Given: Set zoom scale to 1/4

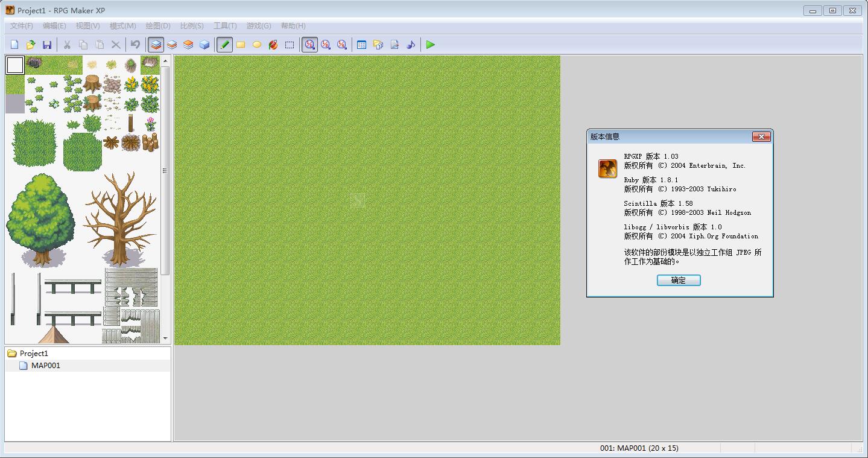Looking at the screenshot, I should coord(342,45).
